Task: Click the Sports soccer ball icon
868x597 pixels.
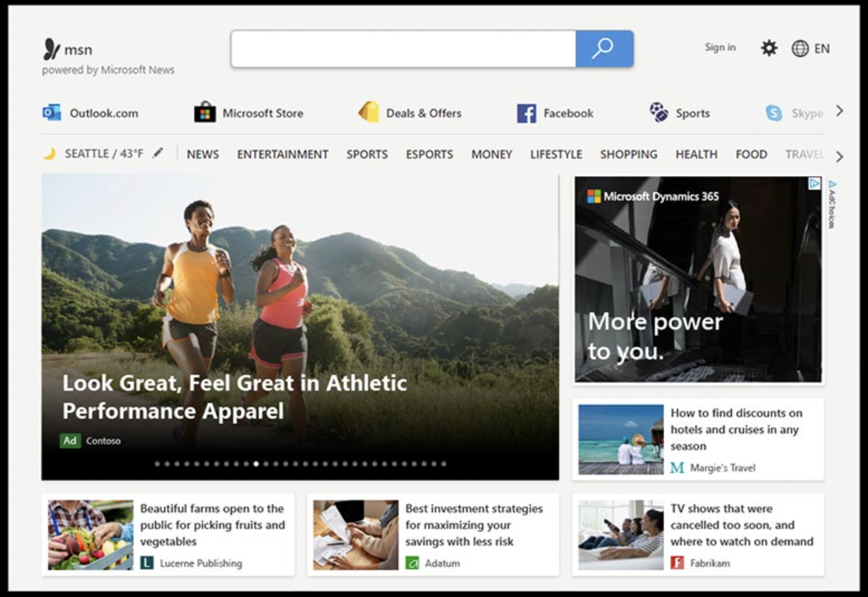Action: point(659,112)
